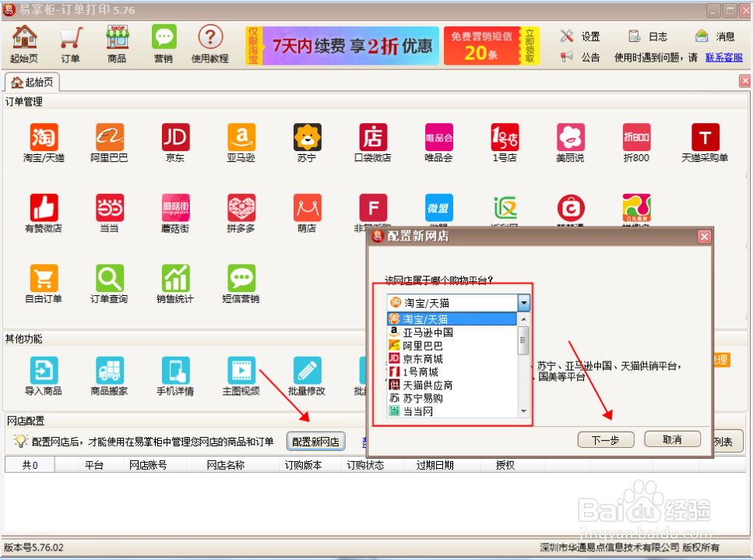The height and width of the screenshot is (560, 753).
Task: Open the 导入商品 import icon
Action: coord(44,370)
